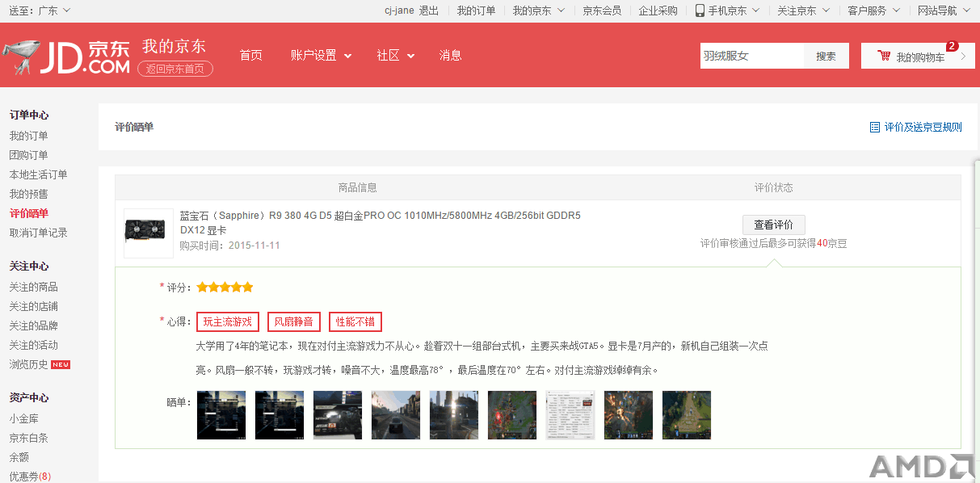This screenshot has height=483, width=980.
Task: Open 我的订单 in the sidebar
Action: point(28,136)
